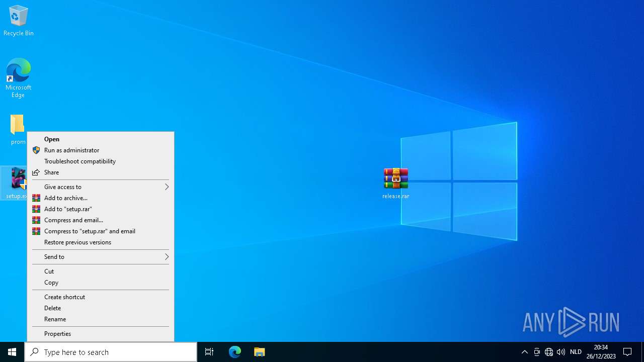Select Troubleshoot compatibility
Viewport: 644px width, 362px height.
[101, 161]
